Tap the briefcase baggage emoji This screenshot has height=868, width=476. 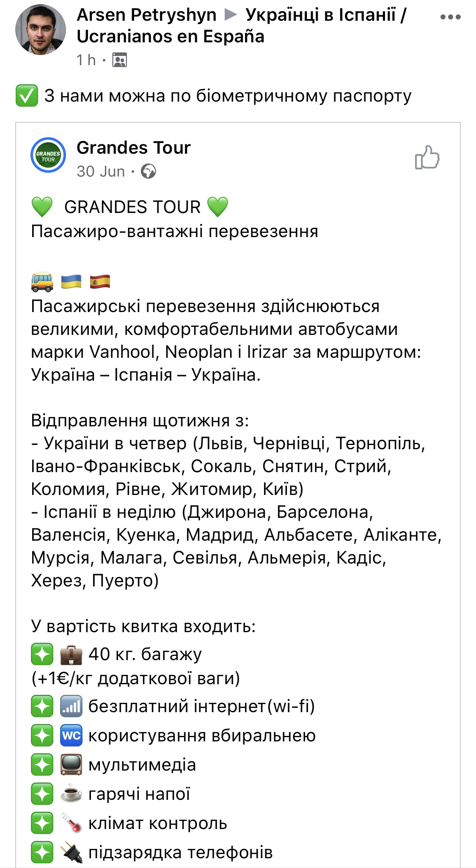[x=71, y=654]
